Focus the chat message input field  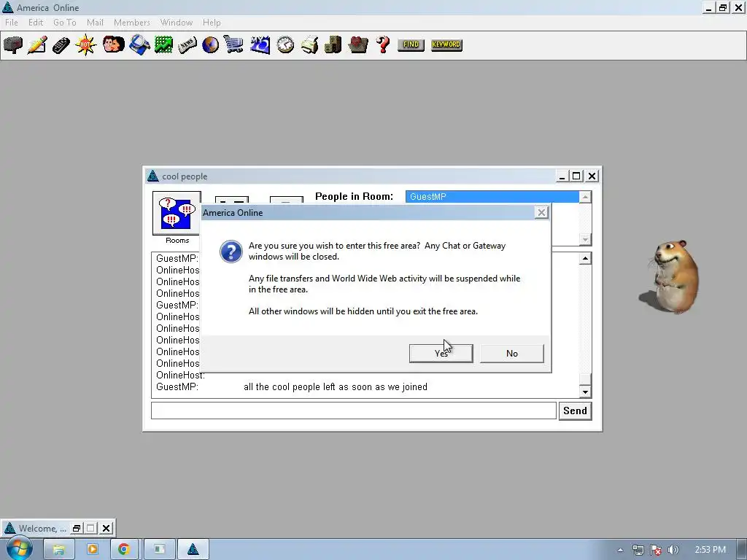354,411
